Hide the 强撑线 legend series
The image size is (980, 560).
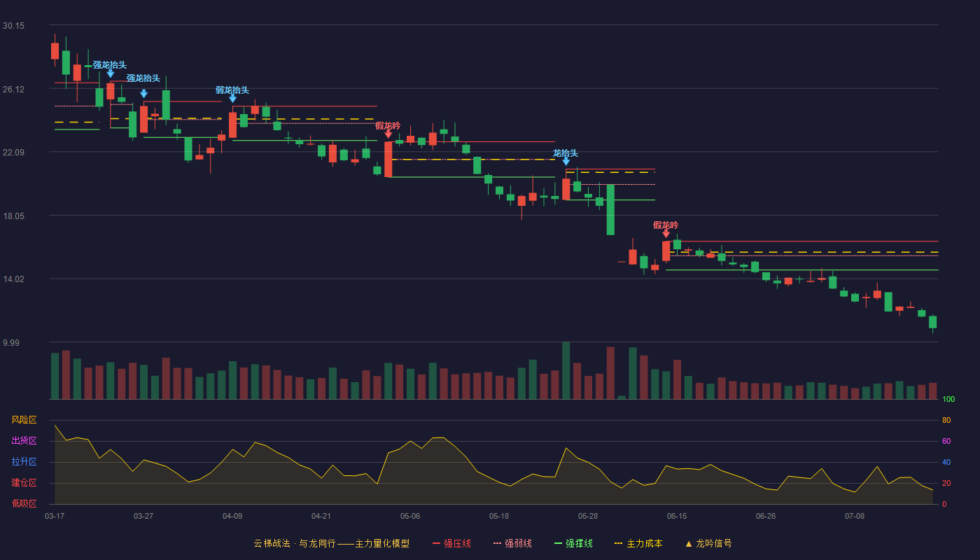coord(573,543)
